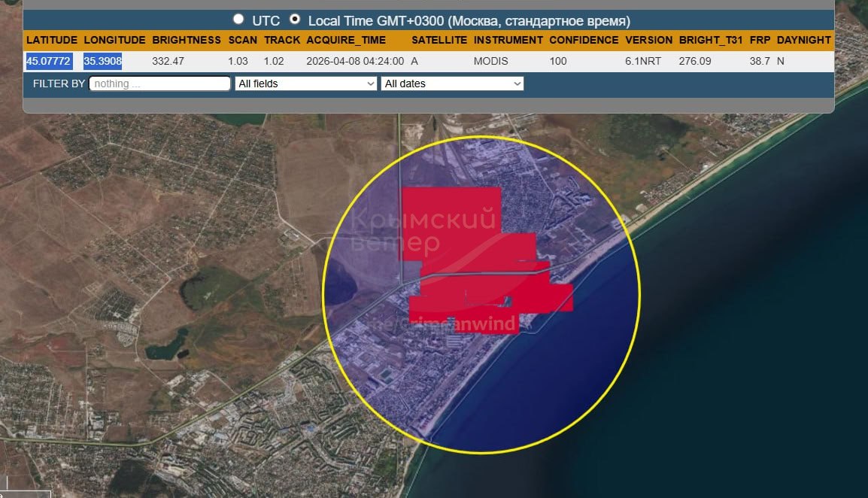Sort by LATITUDE column header

(51, 40)
